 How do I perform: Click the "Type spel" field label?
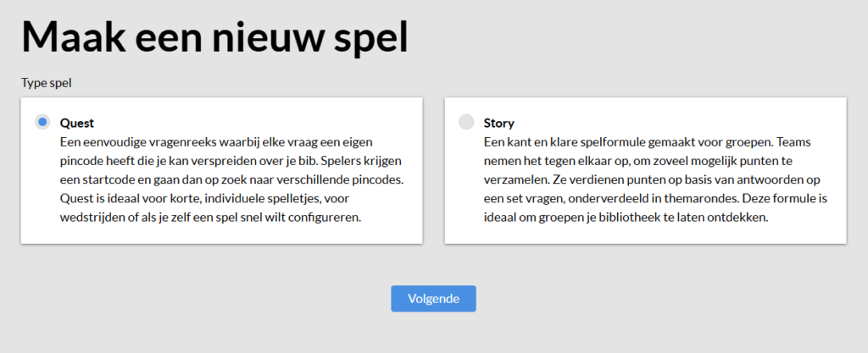pos(45,83)
